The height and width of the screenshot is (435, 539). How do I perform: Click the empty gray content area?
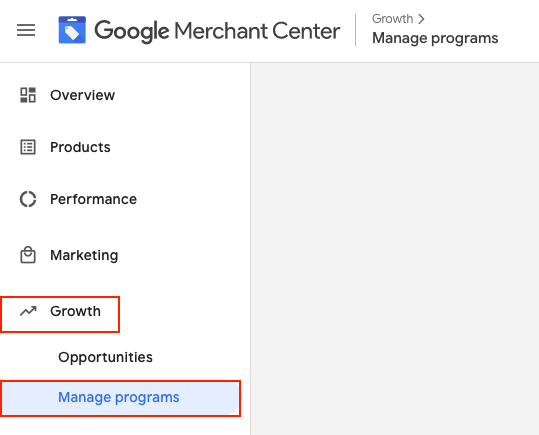coord(395,249)
